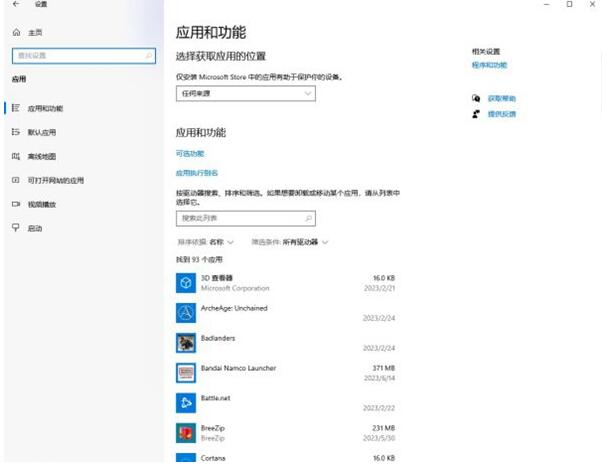
Task: Open the 程序和功能 related settings link
Action: [490, 65]
